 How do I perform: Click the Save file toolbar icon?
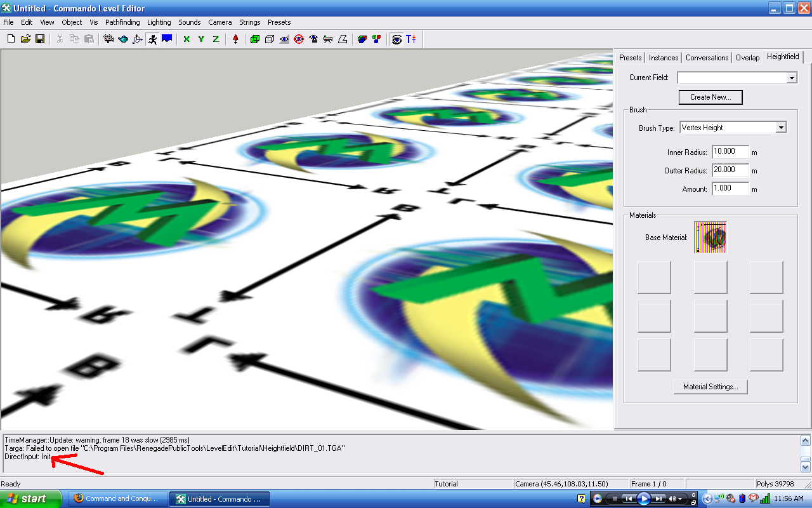tap(40, 39)
